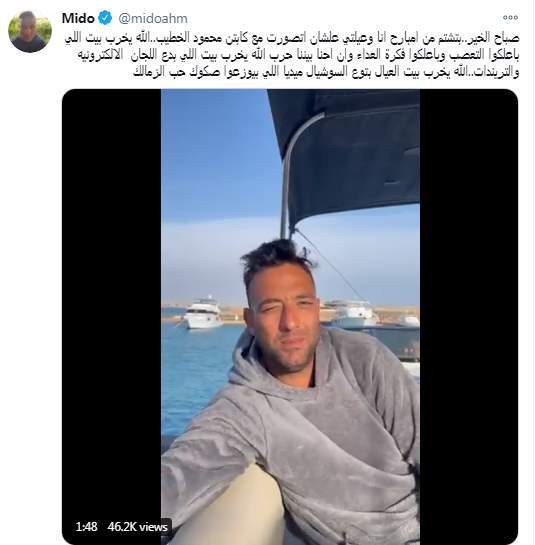The image size is (535, 545).
Task: Click the third line of tweet text
Action: pos(326,72)
